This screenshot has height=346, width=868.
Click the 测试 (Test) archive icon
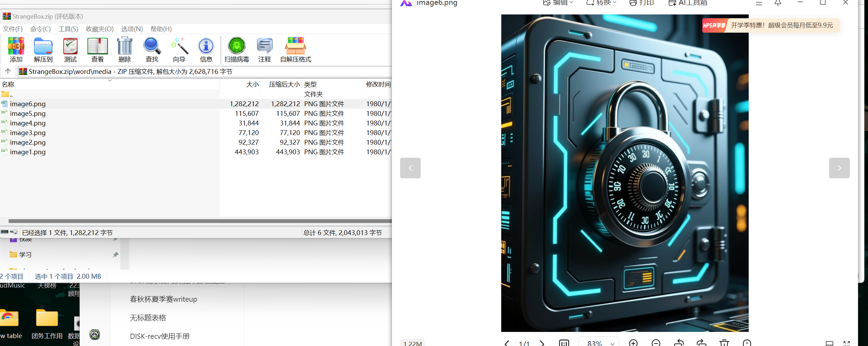[x=70, y=49]
